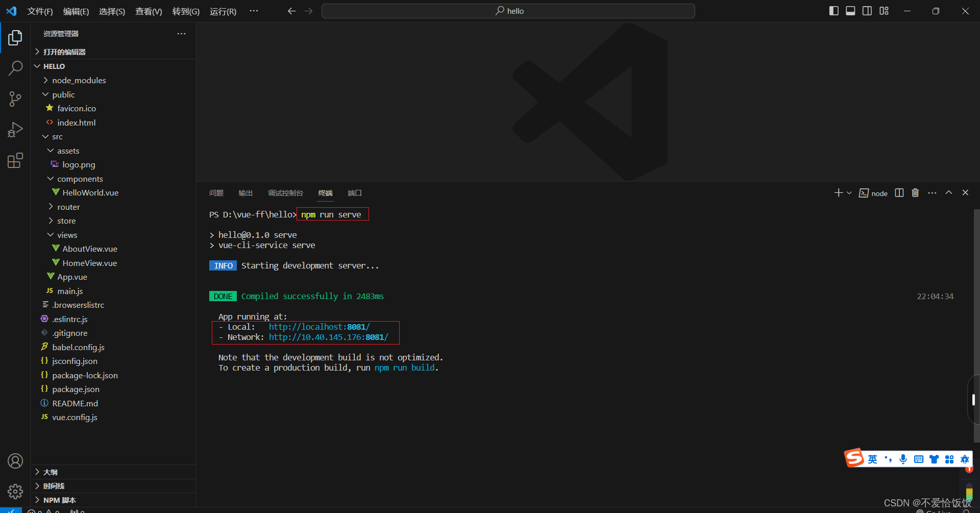Expand the 打开的编辑器 section

(x=113, y=52)
